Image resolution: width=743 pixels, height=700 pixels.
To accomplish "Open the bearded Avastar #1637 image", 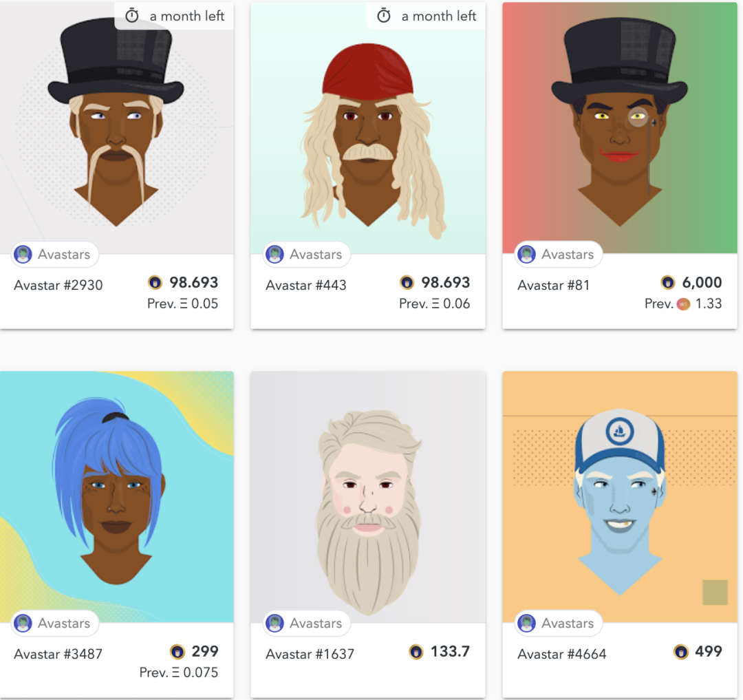I will click(x=367, y=497).
